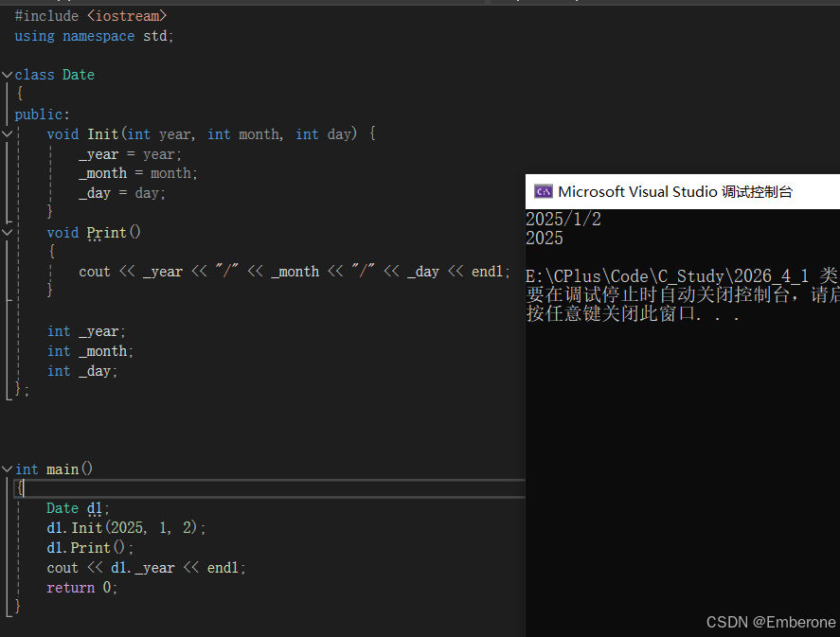Click the Print function name in class

coord(107,232)
